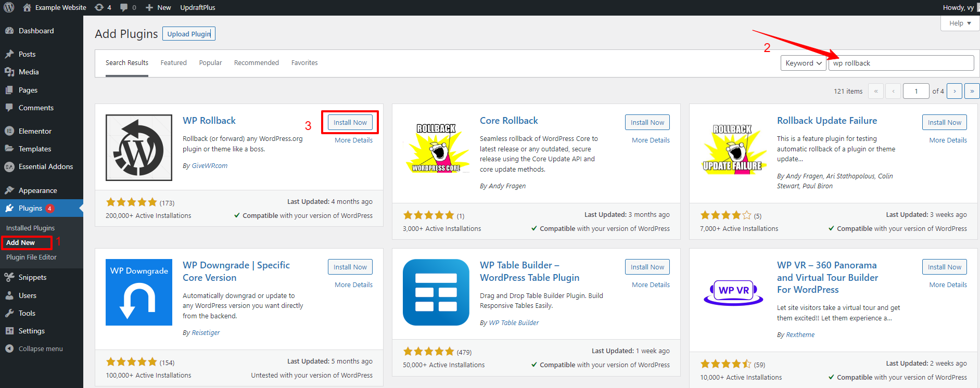Image resolution: width=980 pixels, height=388 pixels.
Task: Click the WordPress logo in admin bar
Action: [x=9, y=7]
